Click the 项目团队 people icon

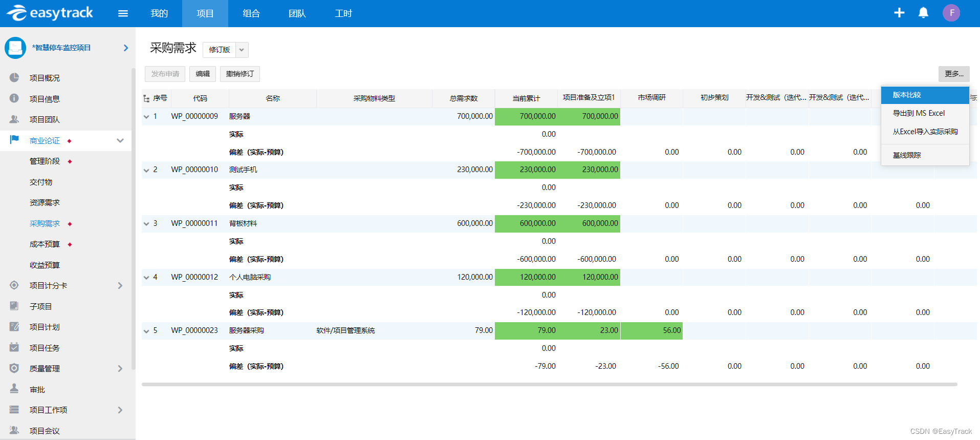pyautogui.click(x=14, y=119)
